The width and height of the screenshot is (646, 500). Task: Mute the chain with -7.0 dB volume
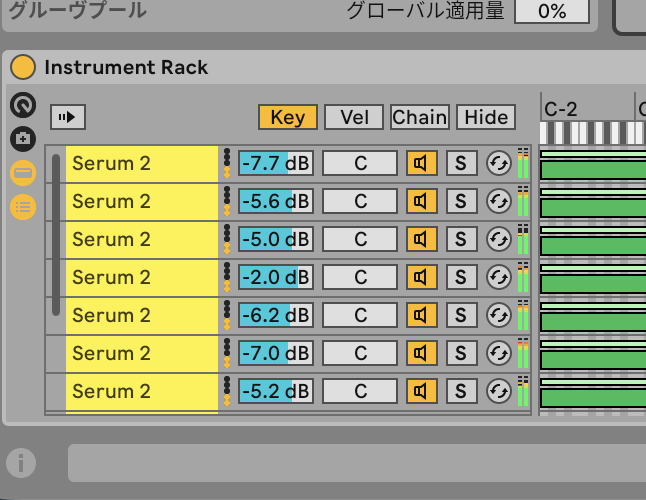pos(421,353)
